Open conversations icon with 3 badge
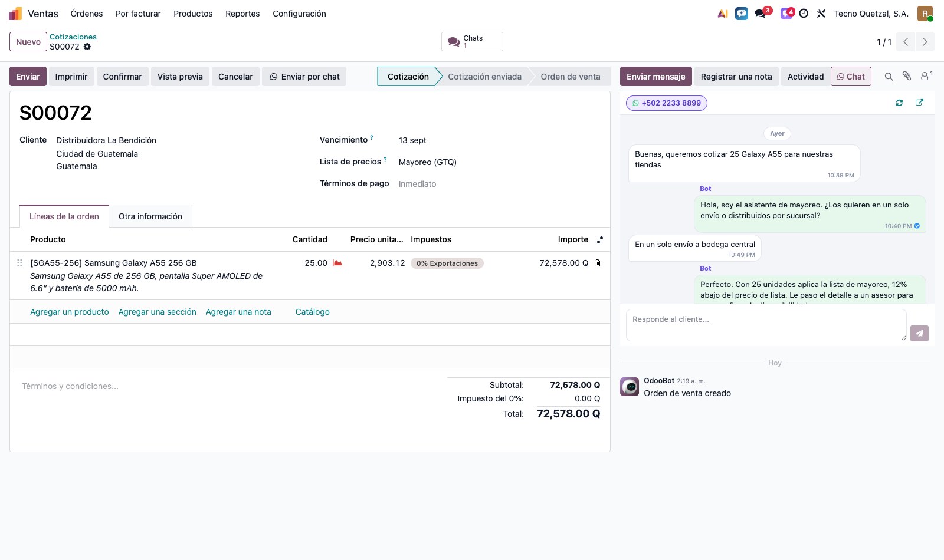 coord(761,14)
